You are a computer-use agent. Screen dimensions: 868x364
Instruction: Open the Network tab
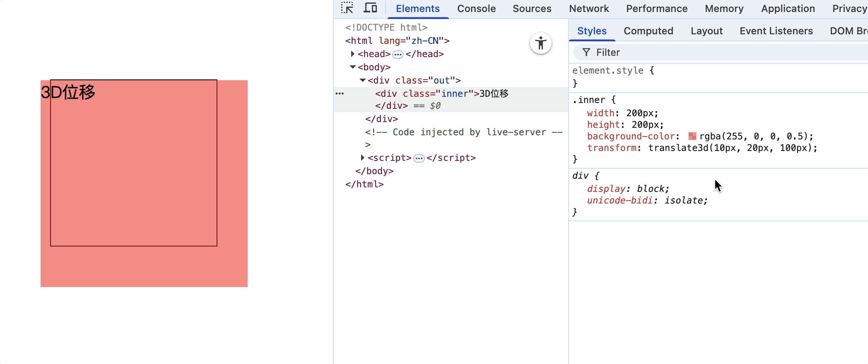(588, 9)
